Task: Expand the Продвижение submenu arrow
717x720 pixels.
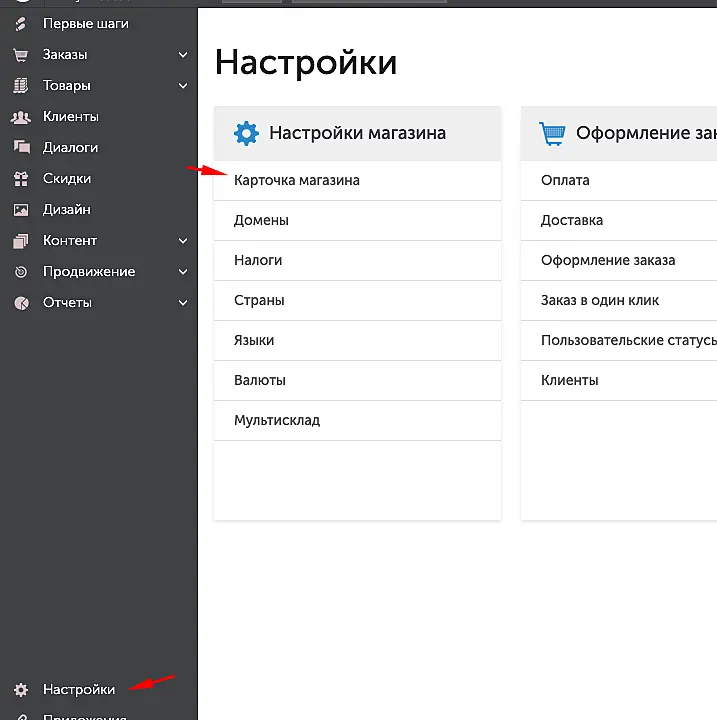Action: (183, 272)
